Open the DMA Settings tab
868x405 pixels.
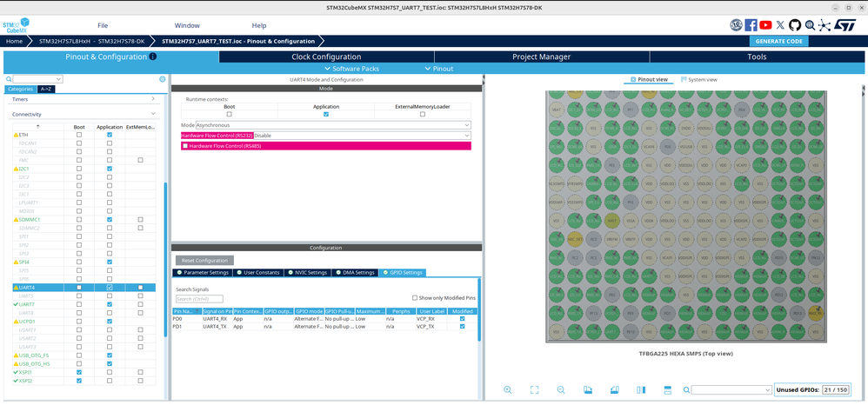(356, 272)
